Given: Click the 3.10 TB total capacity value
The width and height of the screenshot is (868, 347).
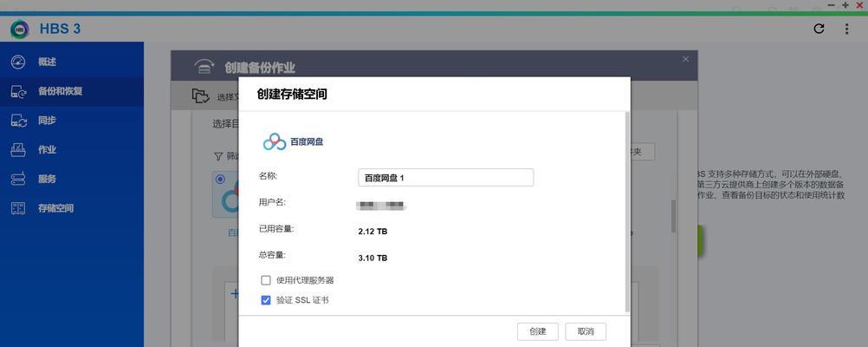Looking at the screenshot, I should (x=373, y=258).
